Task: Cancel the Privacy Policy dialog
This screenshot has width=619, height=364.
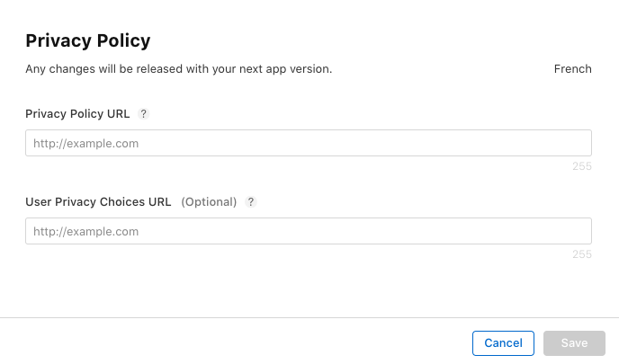Action: pos(503,343)
